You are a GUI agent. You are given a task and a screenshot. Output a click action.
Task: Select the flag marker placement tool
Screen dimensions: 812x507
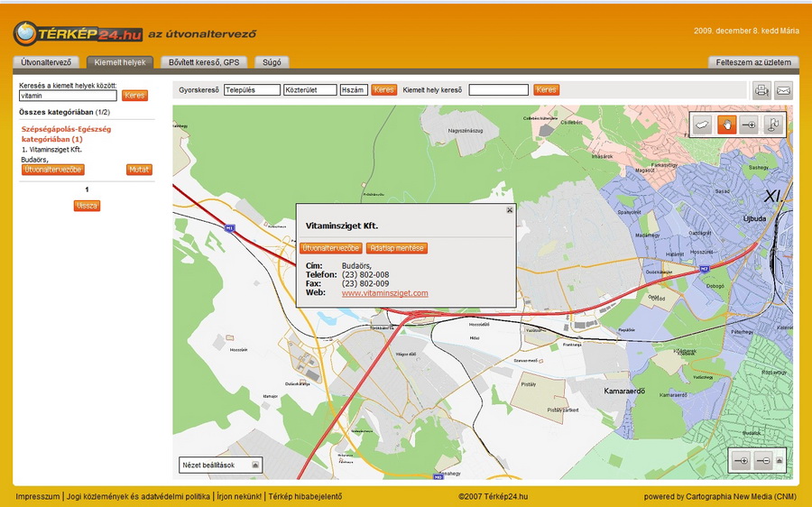pos(772,124)
